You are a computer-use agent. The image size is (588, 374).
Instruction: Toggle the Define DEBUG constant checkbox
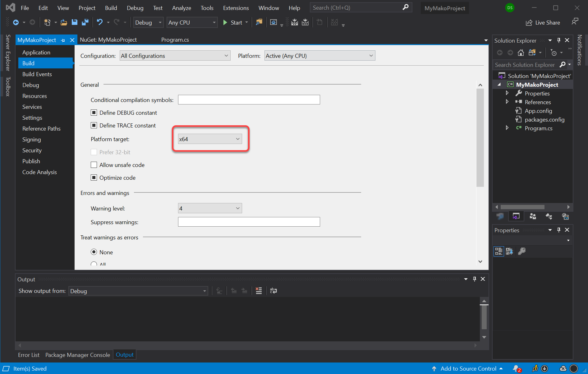(94, 113)
